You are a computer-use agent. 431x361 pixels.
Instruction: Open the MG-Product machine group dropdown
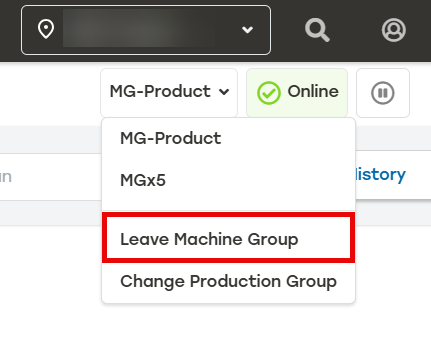(x=169, y=93)
